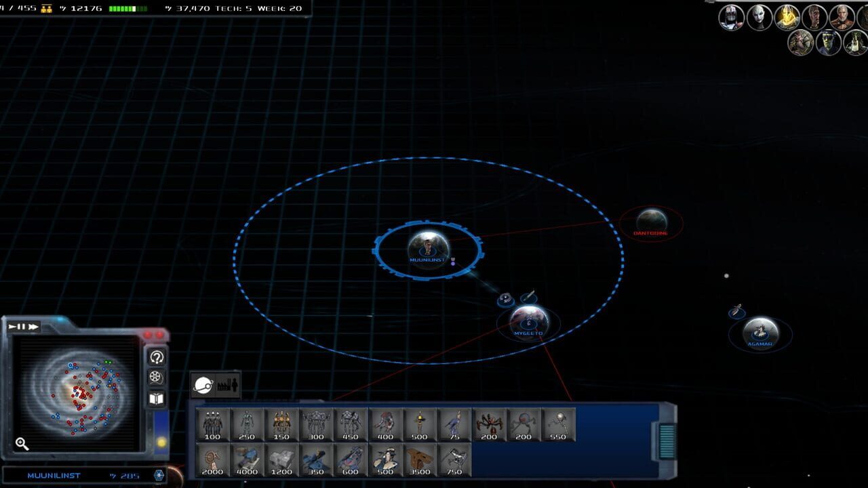Click the Week: 20 indicator
The image size is (868, 488).
279,9
